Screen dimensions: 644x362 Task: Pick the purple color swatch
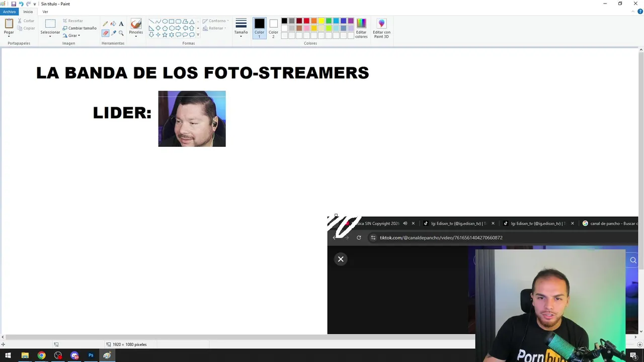click(351, 21)
